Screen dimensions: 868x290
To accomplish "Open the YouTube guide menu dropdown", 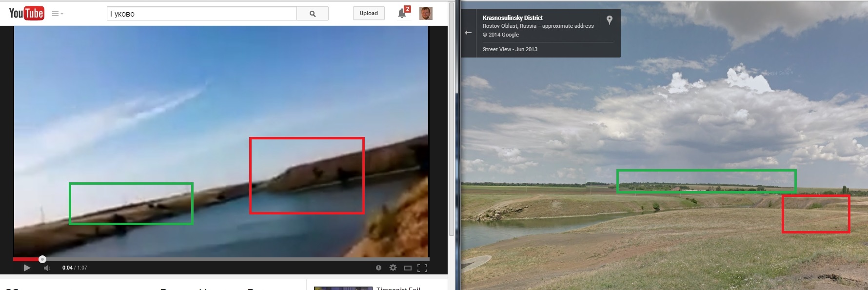I will [x=58, y=14].
